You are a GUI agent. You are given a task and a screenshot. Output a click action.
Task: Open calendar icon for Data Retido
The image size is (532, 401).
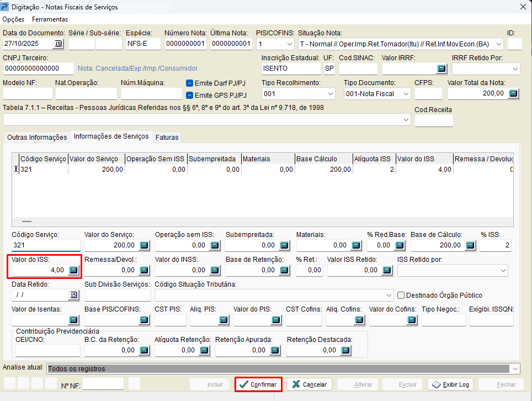click(73, 295)
